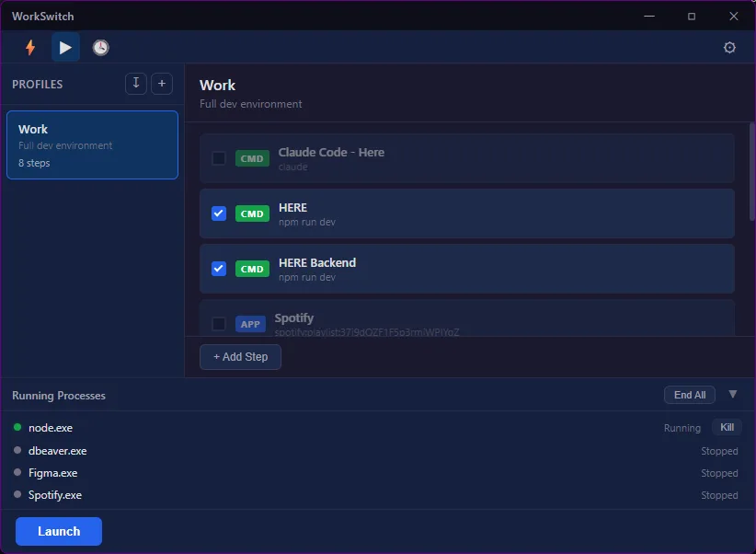The width and height of the screenshot is (756, 554).
Task: Collapse the Running Processes panel
Action: pyautogui.click(x=733, y=394)
